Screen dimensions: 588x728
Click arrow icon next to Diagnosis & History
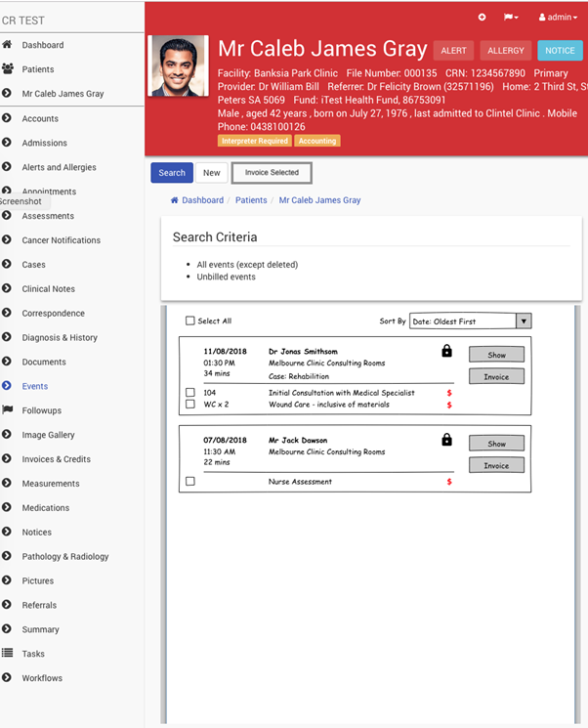click(x=7, y=336)
